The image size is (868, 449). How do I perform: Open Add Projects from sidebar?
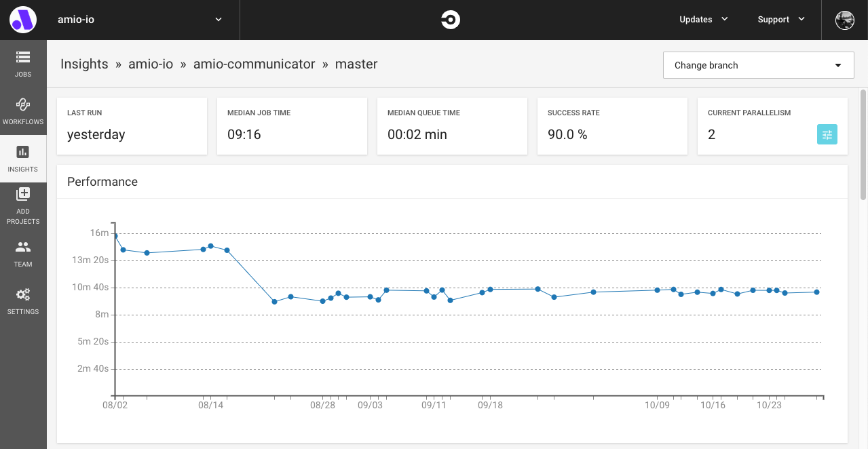(23, 206)
